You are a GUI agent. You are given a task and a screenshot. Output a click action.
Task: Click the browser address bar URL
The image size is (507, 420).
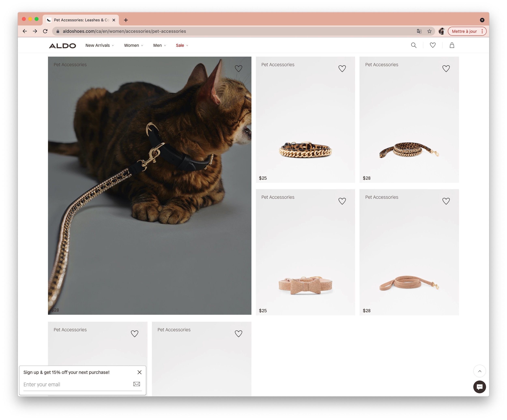[124, 31]
